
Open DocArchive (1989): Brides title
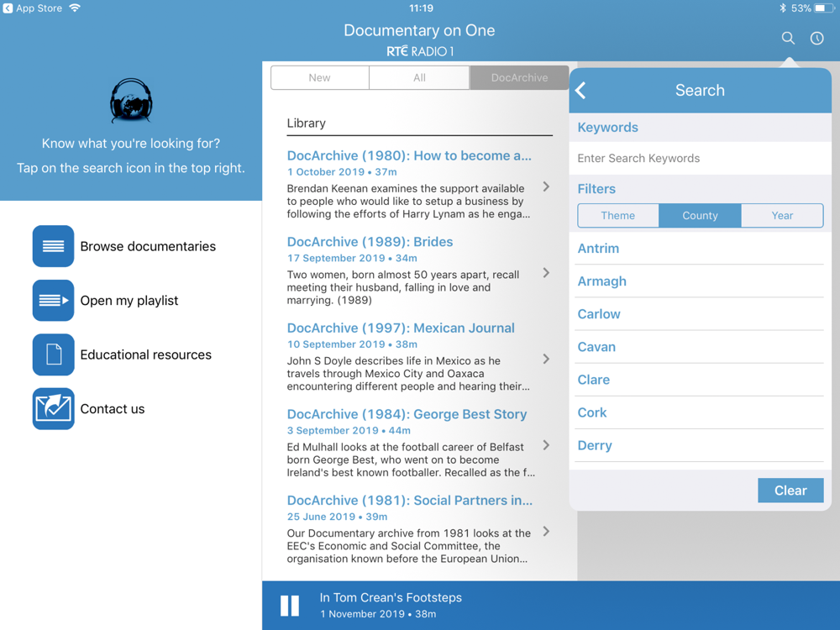coord(370,242)
